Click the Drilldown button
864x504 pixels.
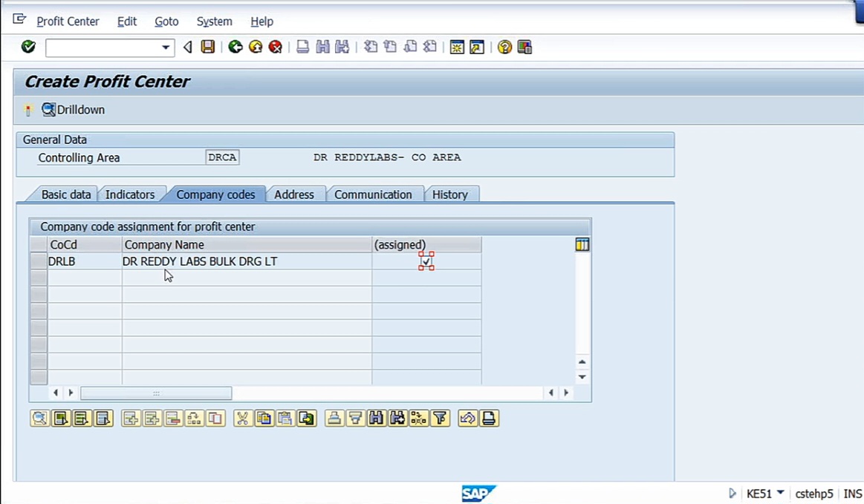point(74,110)
